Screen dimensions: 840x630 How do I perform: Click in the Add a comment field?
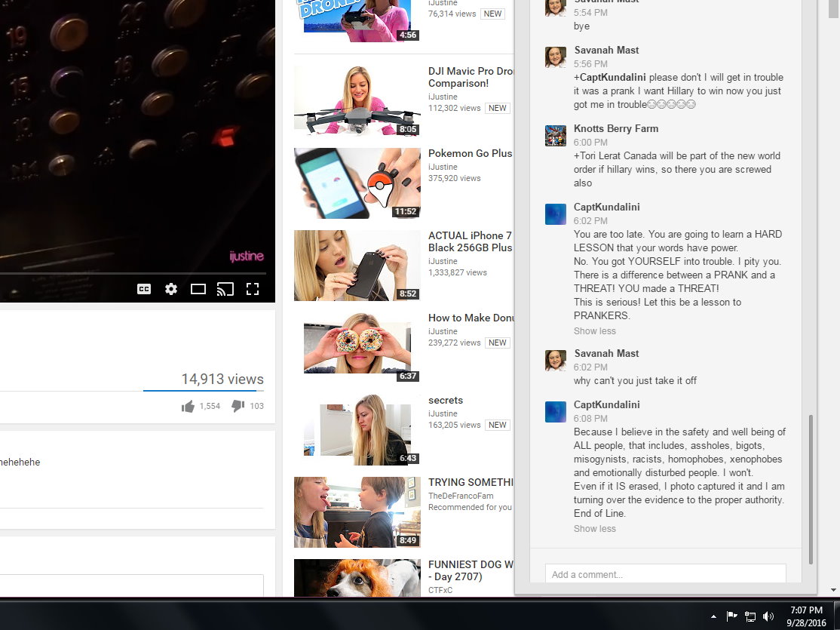[665, 574]
